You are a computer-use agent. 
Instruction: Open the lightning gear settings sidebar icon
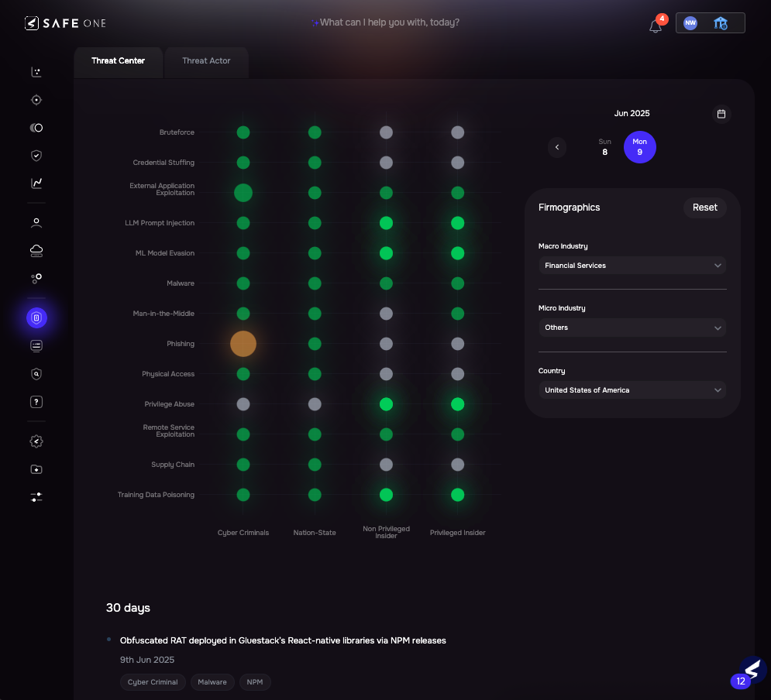[36, 441]
